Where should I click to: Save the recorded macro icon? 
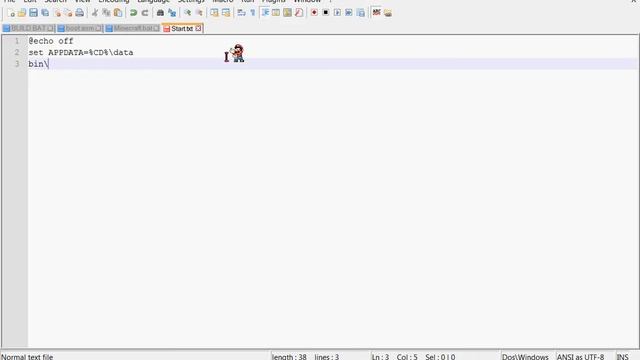[360, 13]
